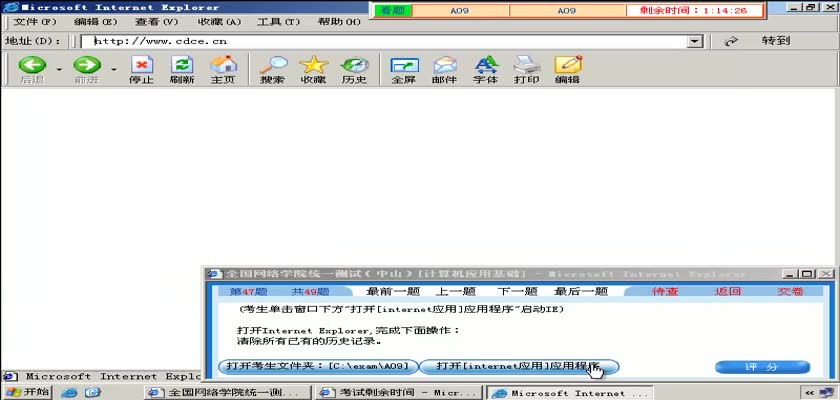The width and height of the screenshot is (840, 400).
Task: Open Search (搜索) magnifier icon
Action: [x=273, y=65]
